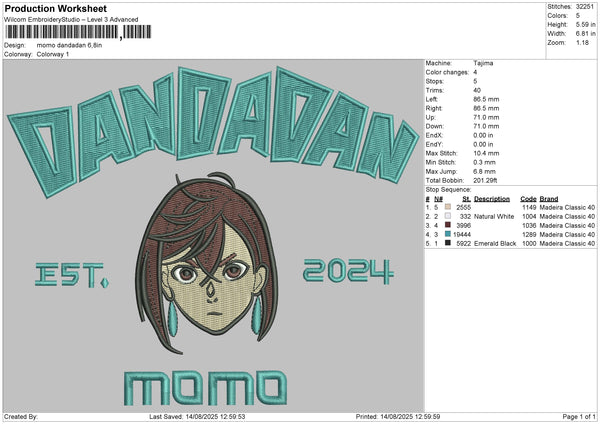Click the Max Jump value '6.8 mm'

(484, 171)
